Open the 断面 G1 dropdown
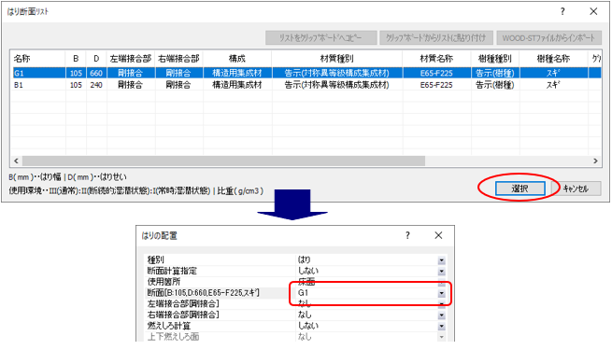This screenshot has height=364, width=612. pyautogui.click(x=441, y=293)
